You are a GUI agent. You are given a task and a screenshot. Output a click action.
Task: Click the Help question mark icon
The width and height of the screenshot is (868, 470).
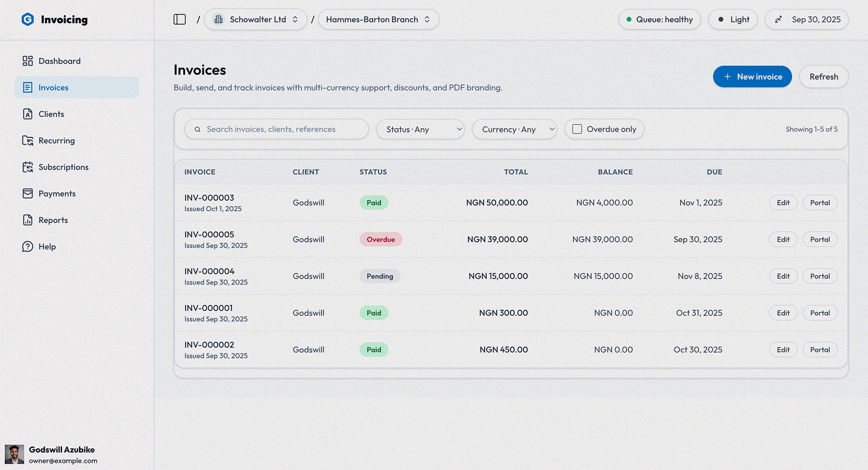pyautogui.click(x=28, y=246)
